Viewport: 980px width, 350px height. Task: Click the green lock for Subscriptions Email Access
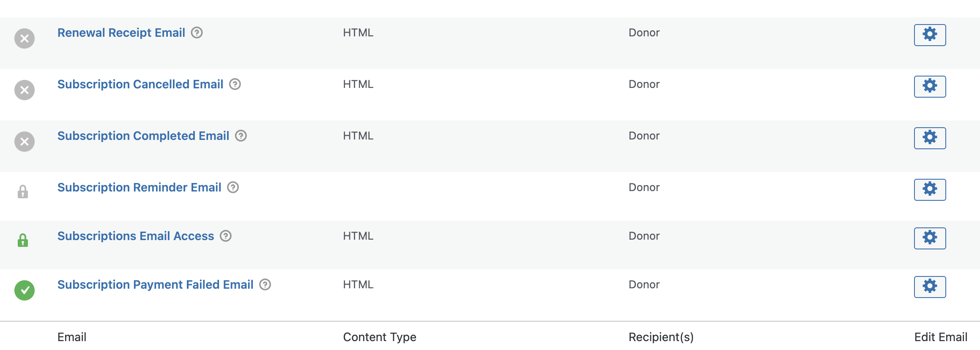(x=23, y=241)
